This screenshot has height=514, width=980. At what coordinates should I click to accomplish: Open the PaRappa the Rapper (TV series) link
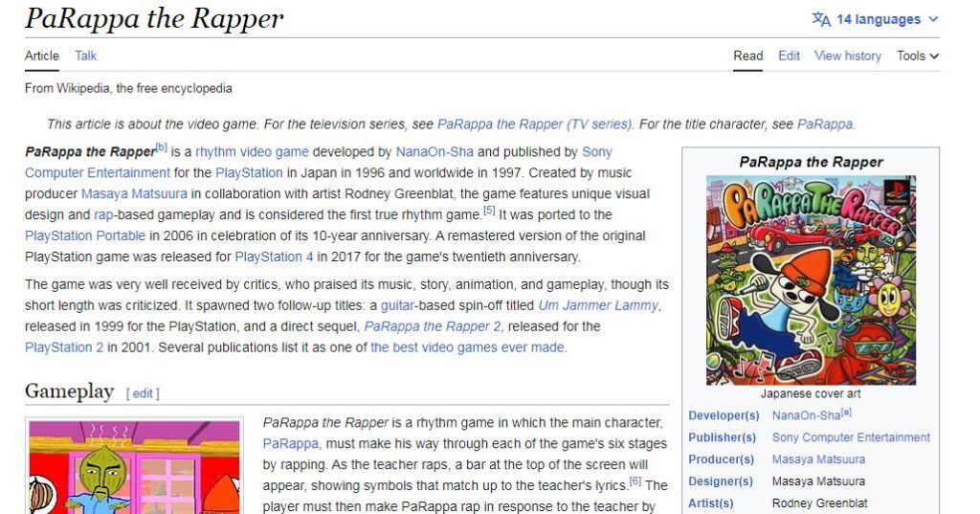click(x=535, y=123)
